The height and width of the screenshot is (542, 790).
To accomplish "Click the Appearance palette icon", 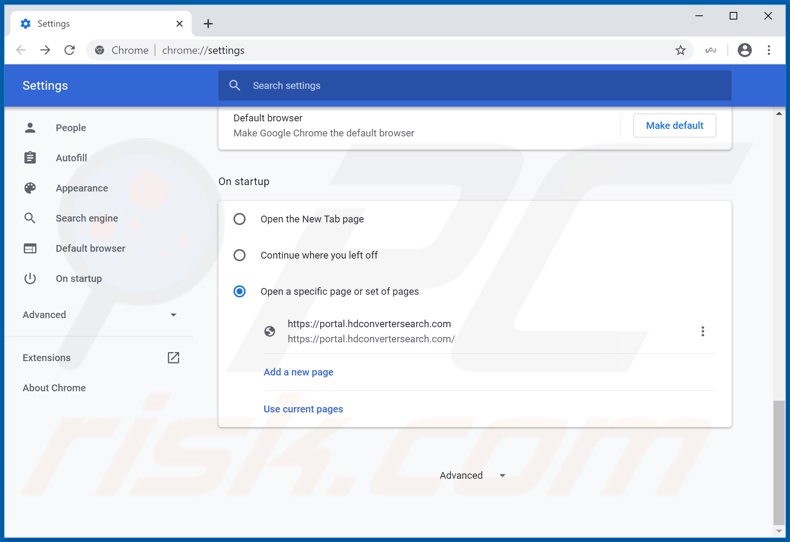I will (x=30, y=188).
